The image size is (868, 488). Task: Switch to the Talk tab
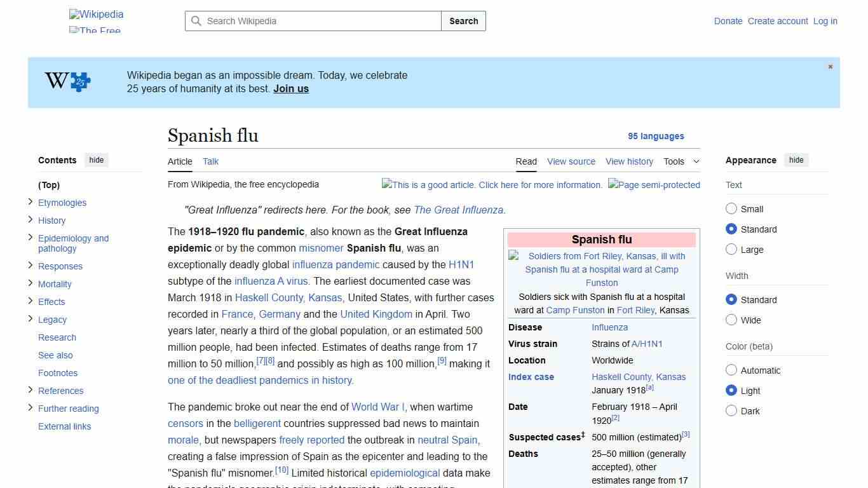pos(210,161)
